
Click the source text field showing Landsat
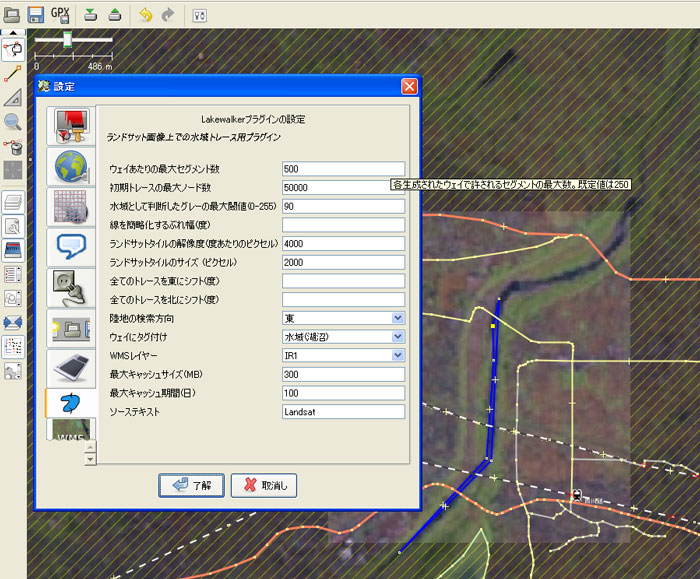point(343,412)
